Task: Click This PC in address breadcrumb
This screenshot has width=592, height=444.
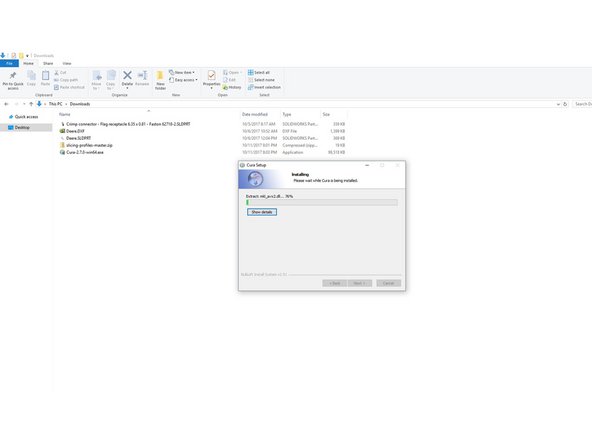Action: pos(55,104)
